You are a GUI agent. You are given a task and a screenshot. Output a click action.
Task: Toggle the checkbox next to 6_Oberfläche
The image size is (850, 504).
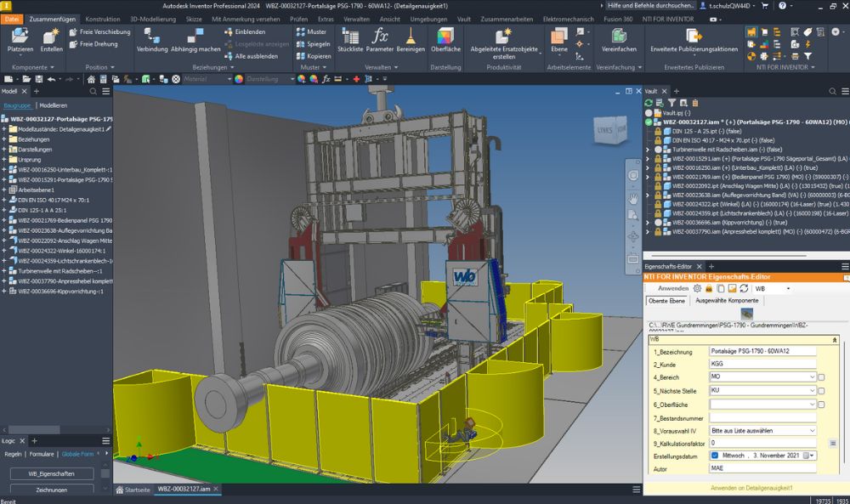pos(821,405)
